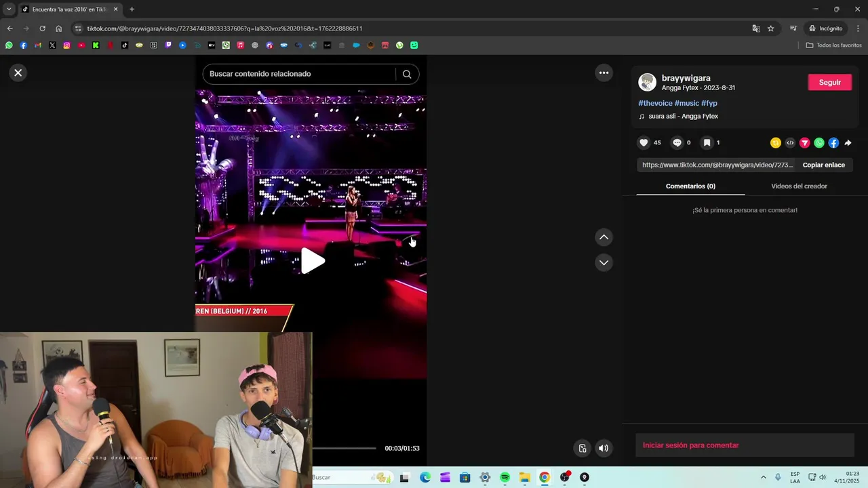Click the browser back arrow
The image size is (868, 488).
[9, 28]
